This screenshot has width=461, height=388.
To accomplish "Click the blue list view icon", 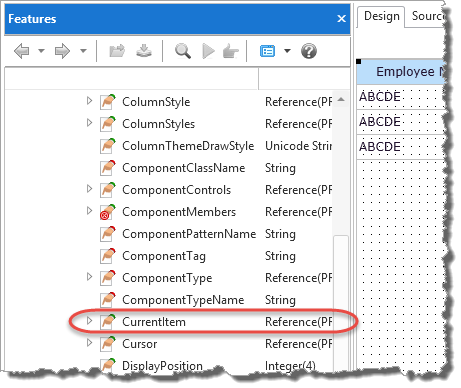I will (x=267, y=51).
